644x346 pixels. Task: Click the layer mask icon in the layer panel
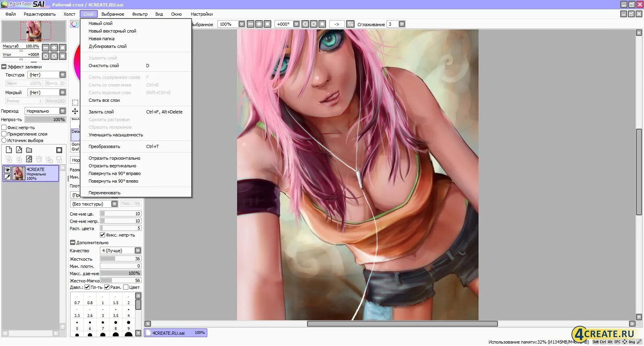click(x=59, y=150)
